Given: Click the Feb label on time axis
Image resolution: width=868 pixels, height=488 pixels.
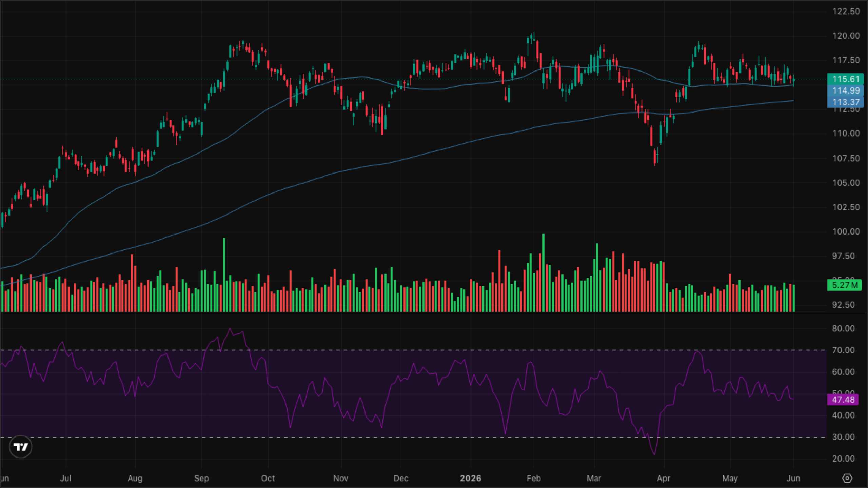Looking at the screenshot, I should [x=534, y=478].
